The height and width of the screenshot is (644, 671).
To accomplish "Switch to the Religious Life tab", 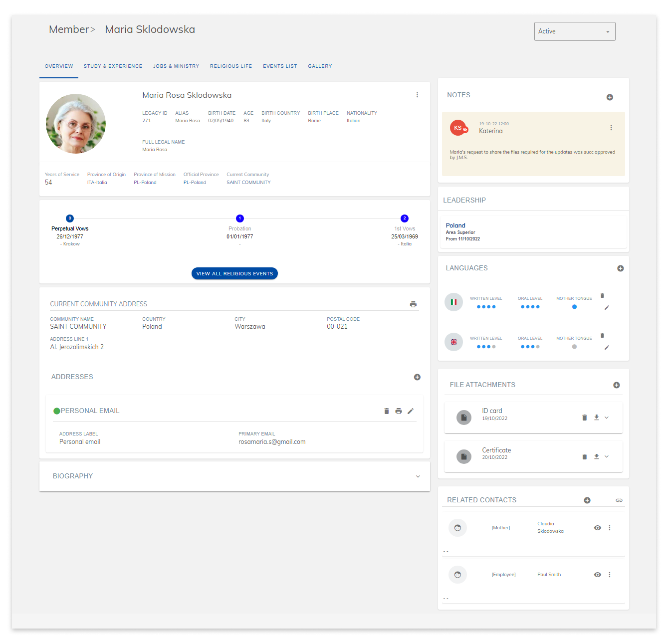I will (230, 66).
